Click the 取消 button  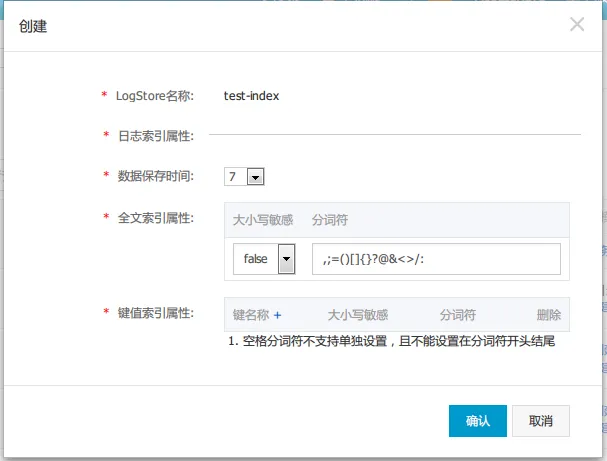coord(541,421)
